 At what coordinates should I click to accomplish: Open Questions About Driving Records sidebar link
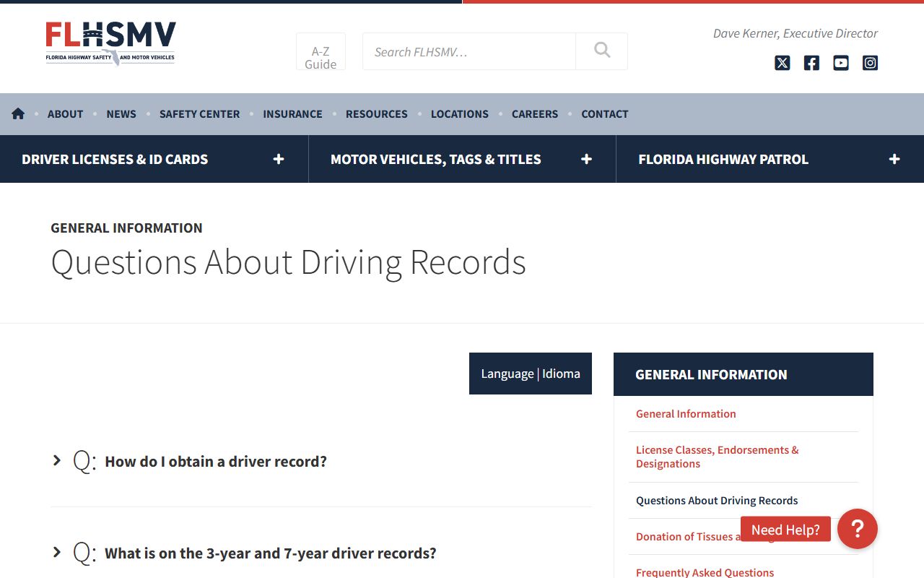pos(717,501)
